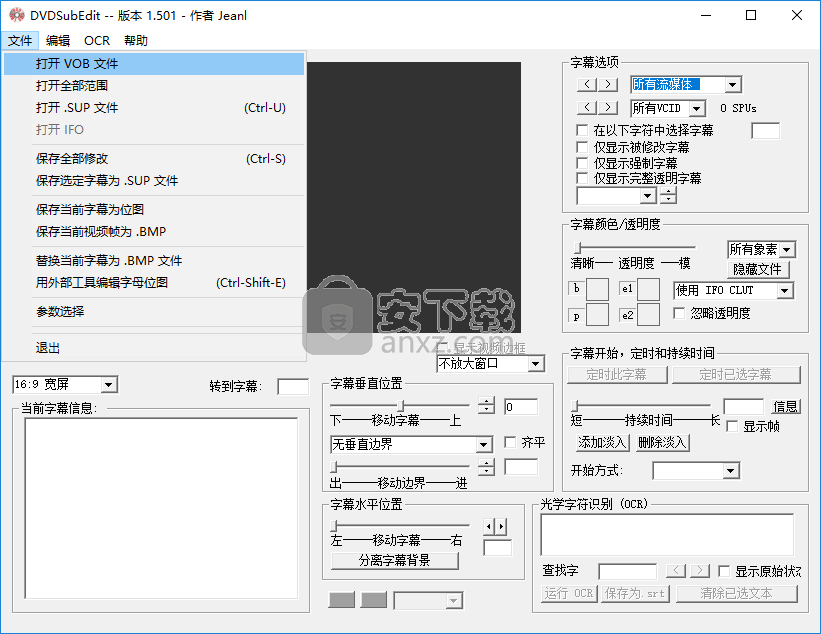Select 打开 VOB 文件 menu item
This screenshot has height=634, width=821.
[154, 64]
